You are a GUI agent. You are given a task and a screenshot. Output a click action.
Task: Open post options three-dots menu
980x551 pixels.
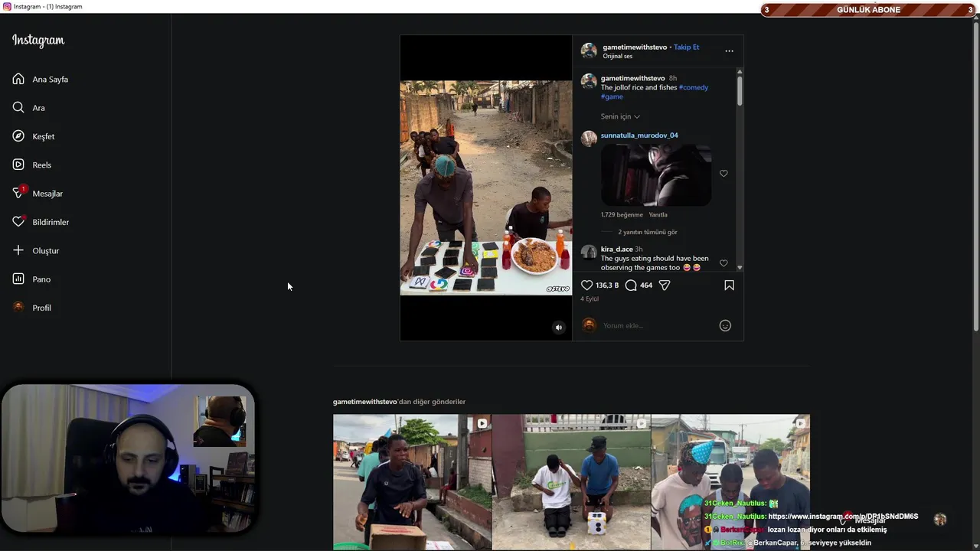click(x=729, y=51)
